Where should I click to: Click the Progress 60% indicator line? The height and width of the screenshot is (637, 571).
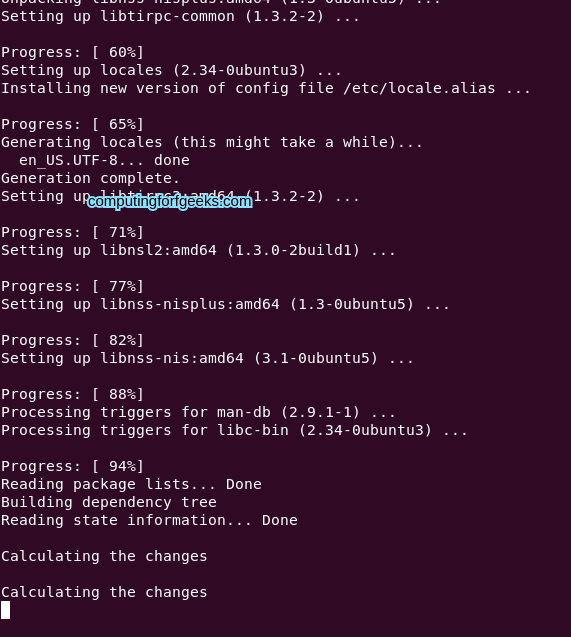pyautogui.click(x=72, y=52)
